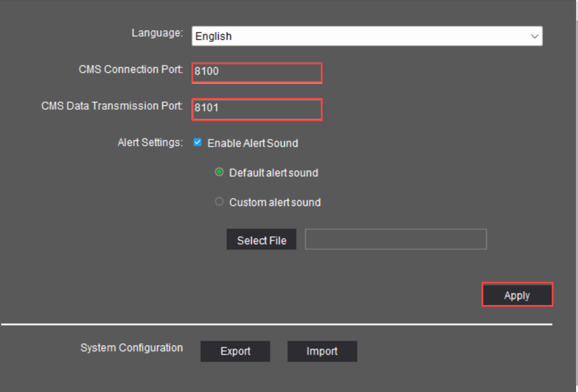
Task: Click the empty custom sound file path field
Action: coord(396,240)
